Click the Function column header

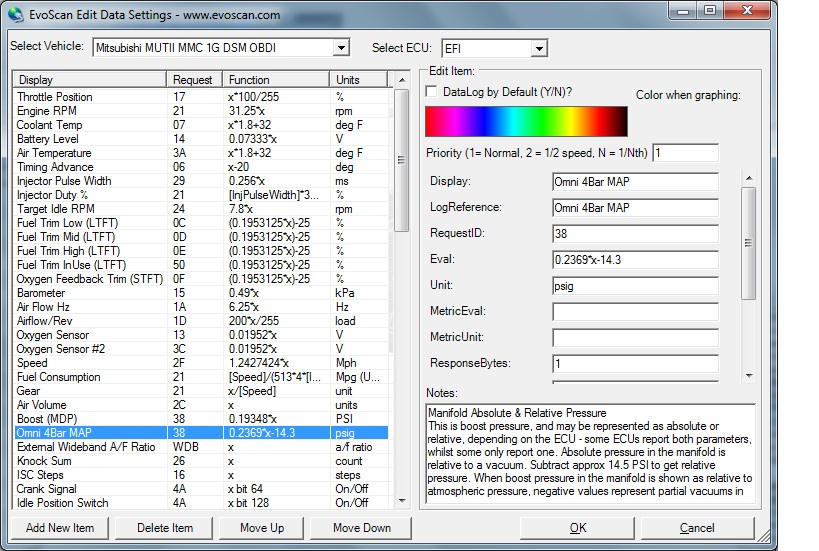[x=276, y=79]
